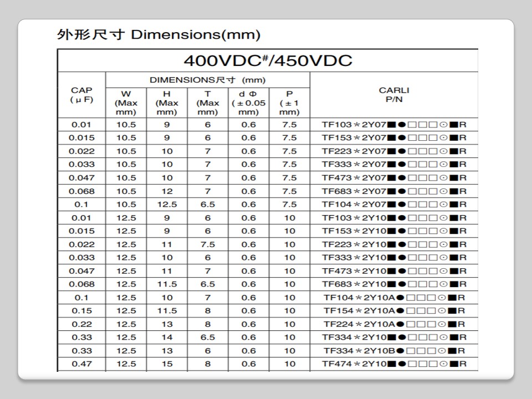Select part number TF103*2Y07 cell
The width and height of the screenshot is (532, 399).
(x=394, y=125)
